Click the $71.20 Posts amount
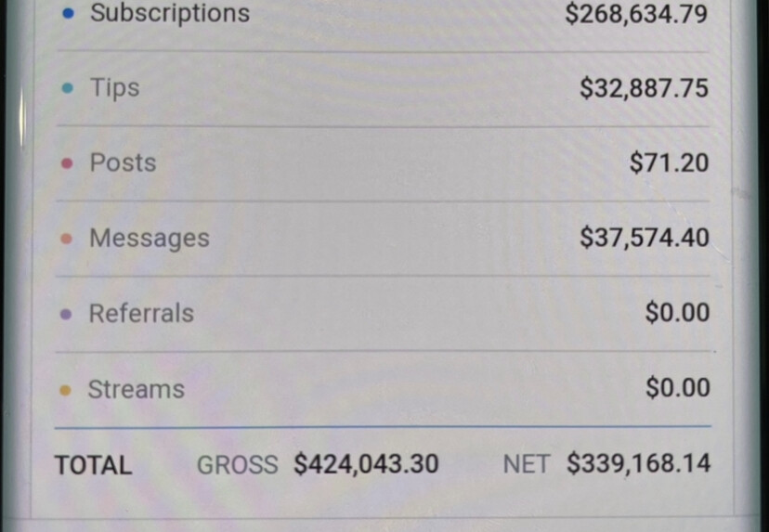769x532 pixels. [x=669, y=163]
